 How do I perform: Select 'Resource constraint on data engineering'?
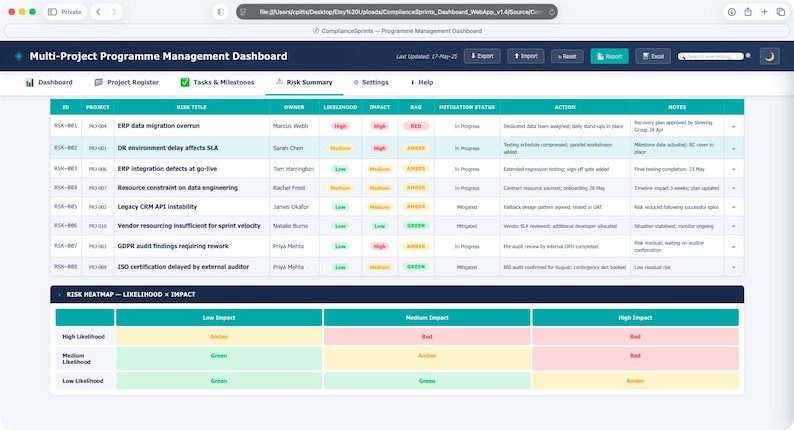(x=177, y=187)
